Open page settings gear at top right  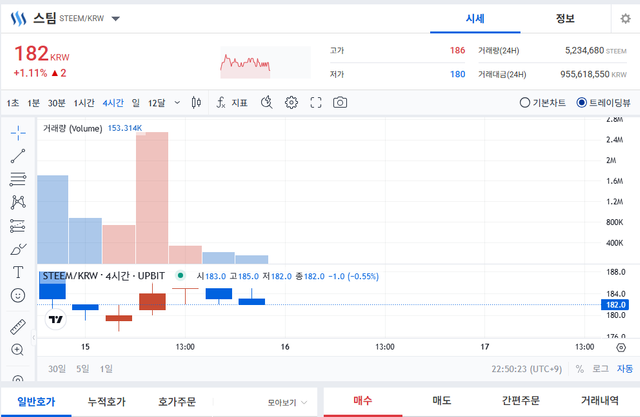(x=625, y=18)
